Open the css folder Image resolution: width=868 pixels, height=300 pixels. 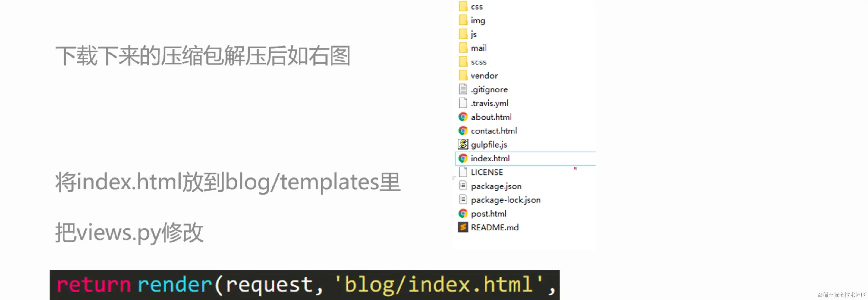(x=476, y=6)
